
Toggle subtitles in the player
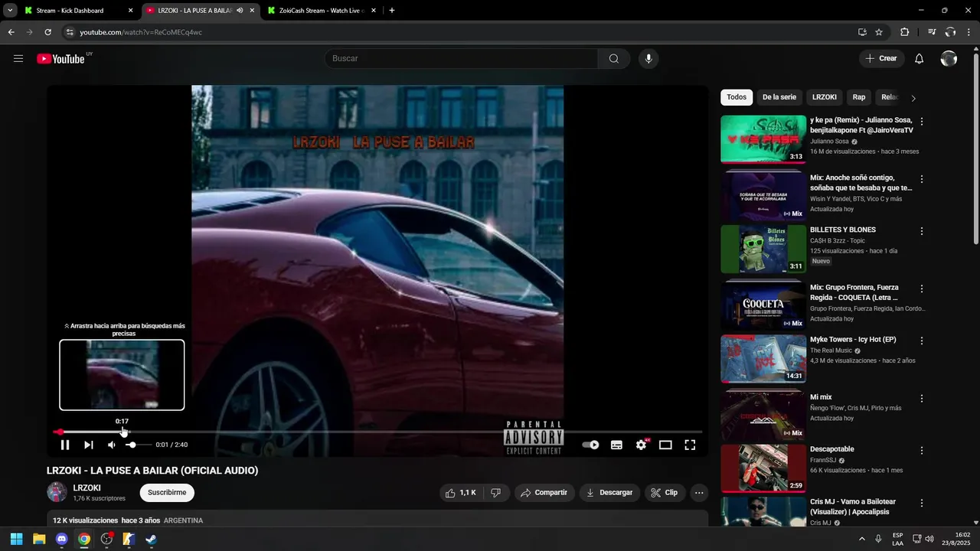click(616, 445)
